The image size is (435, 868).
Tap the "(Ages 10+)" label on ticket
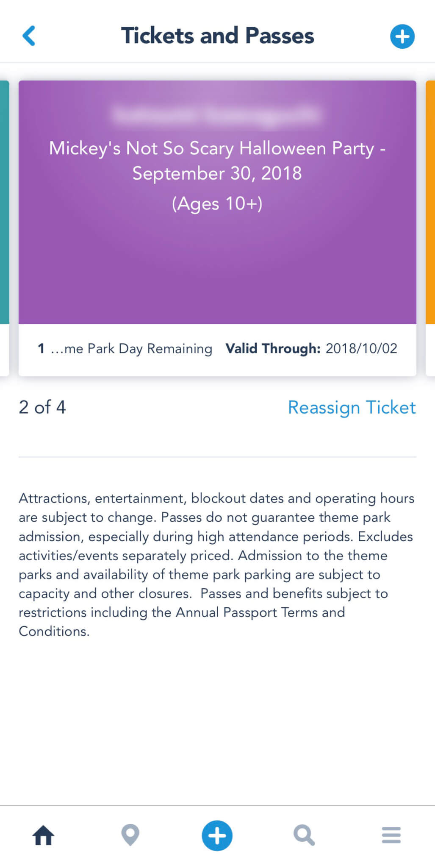[217, 204]
